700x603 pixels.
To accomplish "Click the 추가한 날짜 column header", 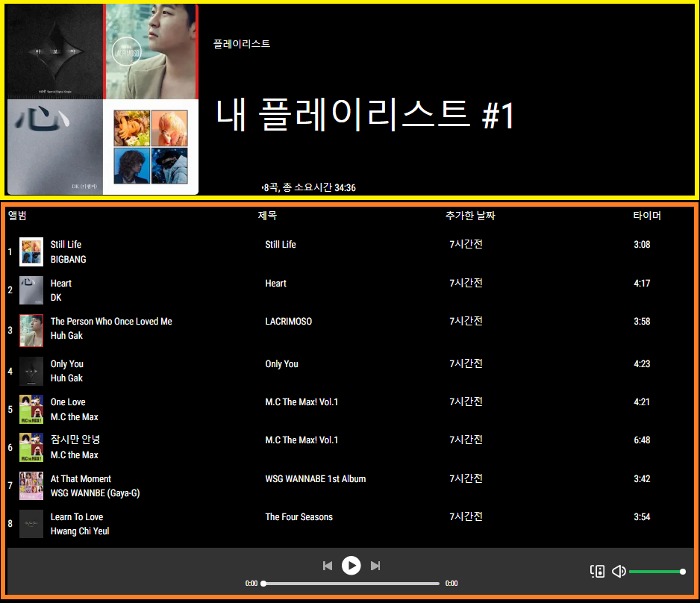I will (x=470, y=216).
